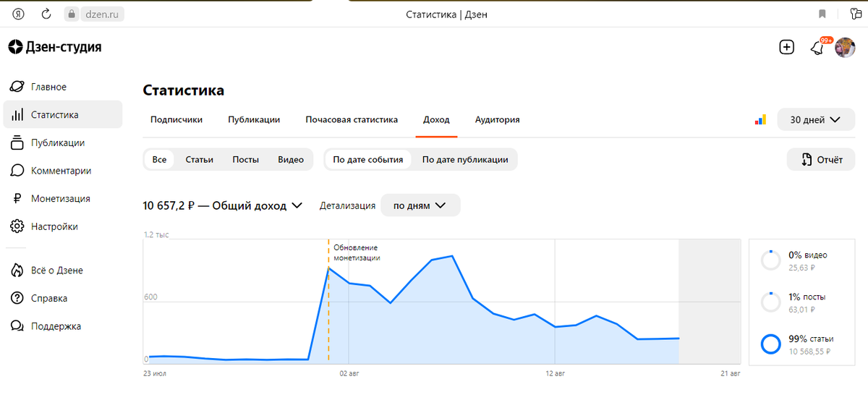Click the 12 авг axis label
Viewport: 868px width, 400px height.
(555, 373)
